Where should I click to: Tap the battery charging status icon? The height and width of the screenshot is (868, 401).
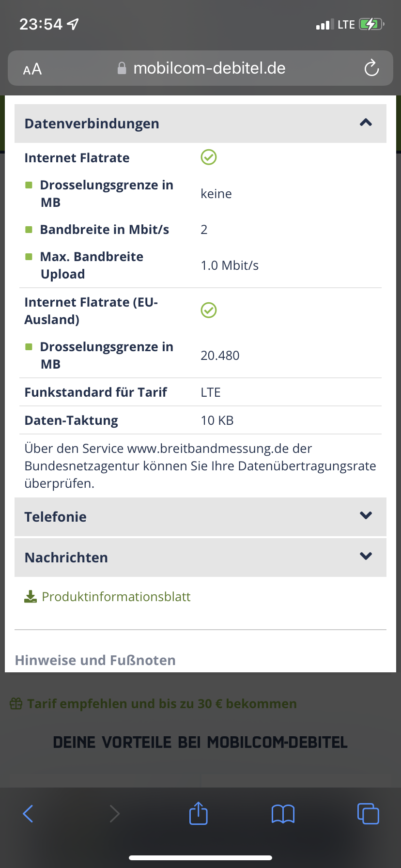371,24
